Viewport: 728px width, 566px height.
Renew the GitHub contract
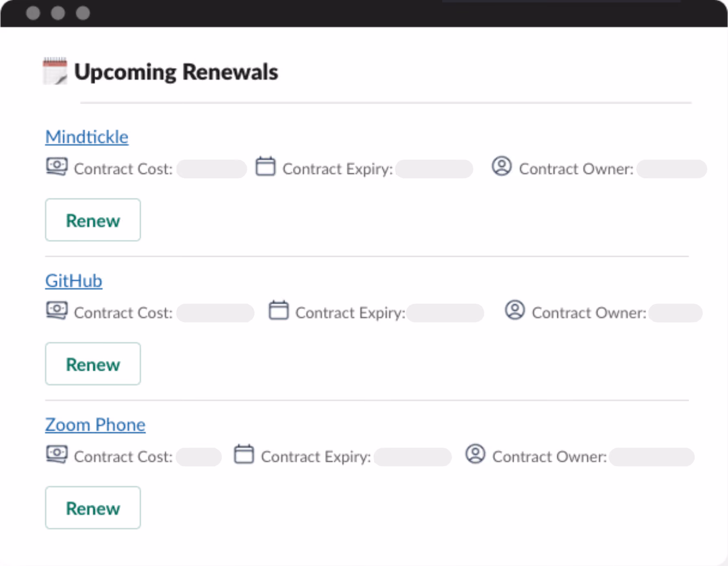tap(93, 364)
